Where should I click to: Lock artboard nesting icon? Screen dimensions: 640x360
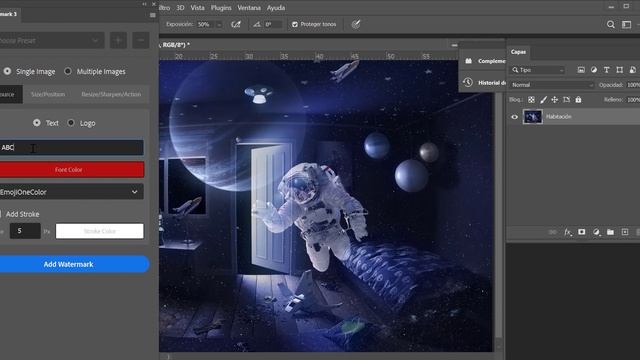pos(566,100)
